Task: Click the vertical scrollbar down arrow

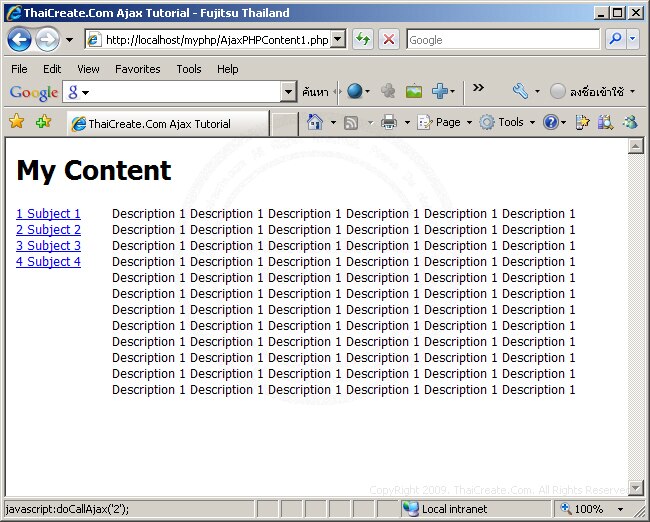Action: coord(636,487)
